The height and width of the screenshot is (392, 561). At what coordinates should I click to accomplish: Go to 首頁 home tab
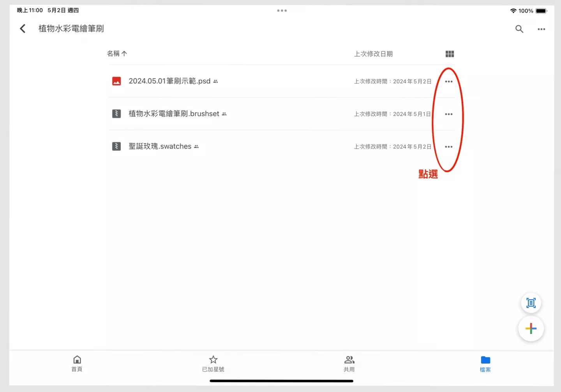click(77, 363)
